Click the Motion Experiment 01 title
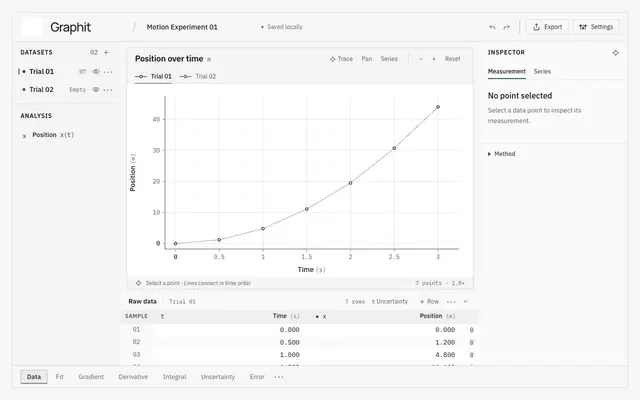Image resolution: width=640 pixels, height=400 pixels. coord(182,27)
